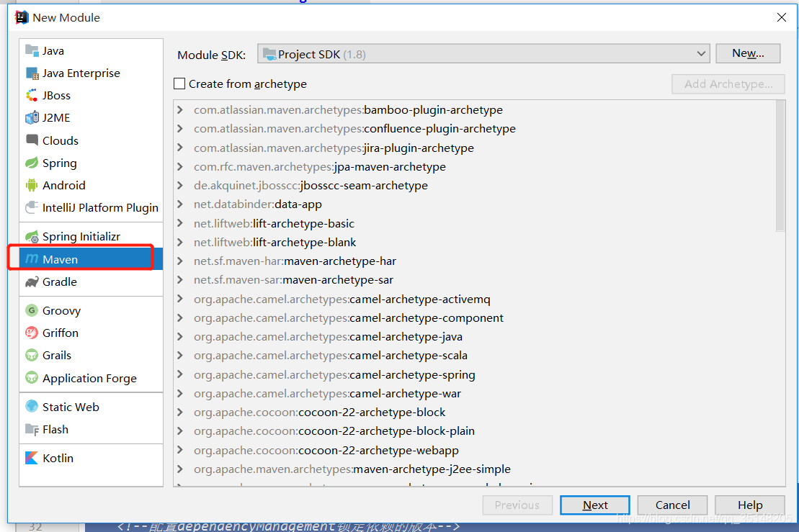Image resolution: width=799 pixels, height=532 pixels.
Task: Expand bamboo-plugin-archetype entry
Action: pyautogui.click(x=180, y=109)
